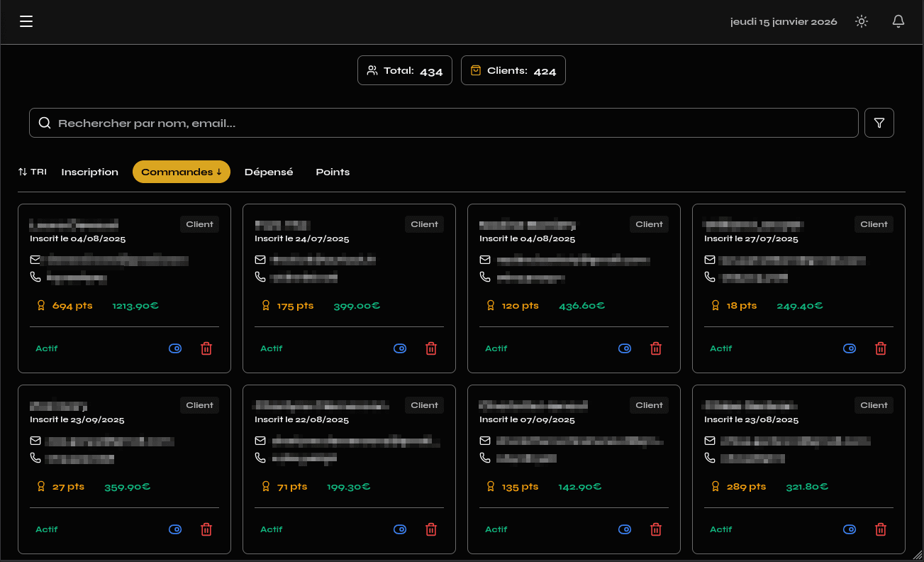The height and width of the screenshot is (562, 924).
Task: Toggle active status for 71 pts client
Action: [x=400, y=529]
